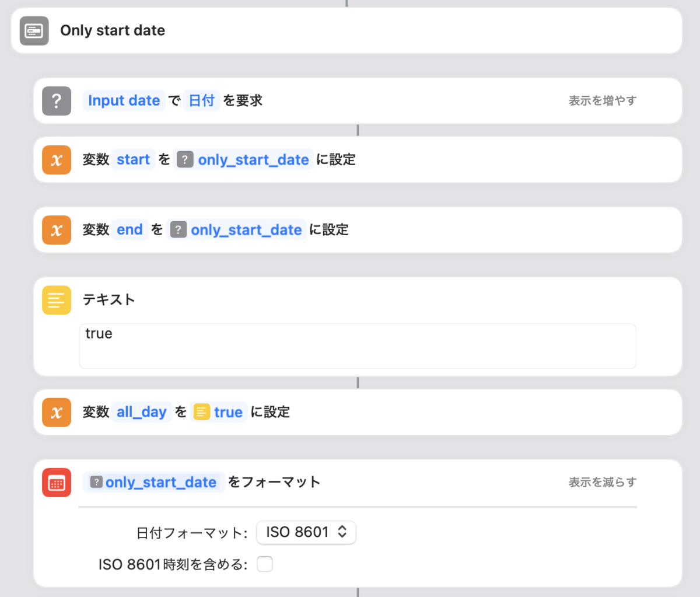The height and width of the screenshot is (597, 700).
Task: Select the yellow Text action icon
Action: coord(55,300)
